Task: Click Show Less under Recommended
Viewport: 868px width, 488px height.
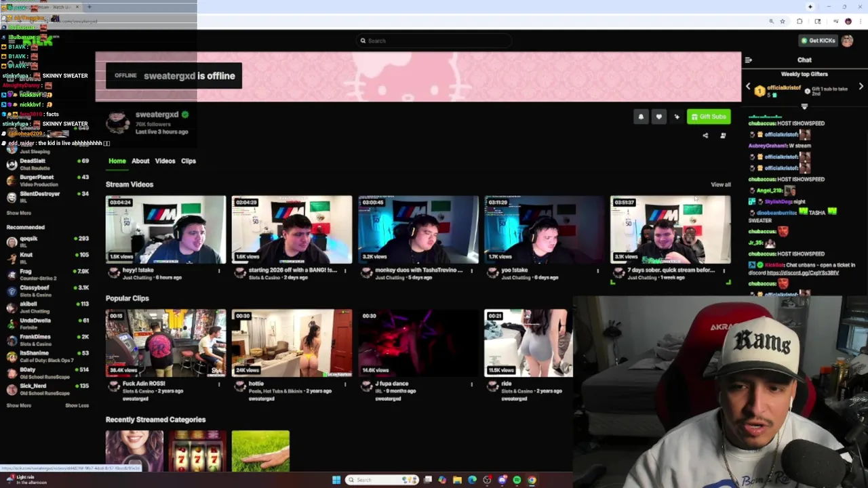Action: 77,405
